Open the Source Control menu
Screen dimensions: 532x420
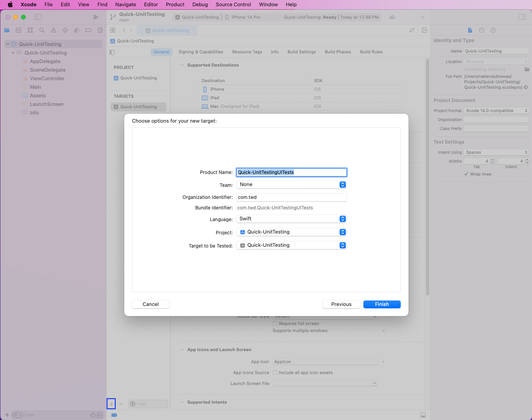233,5
